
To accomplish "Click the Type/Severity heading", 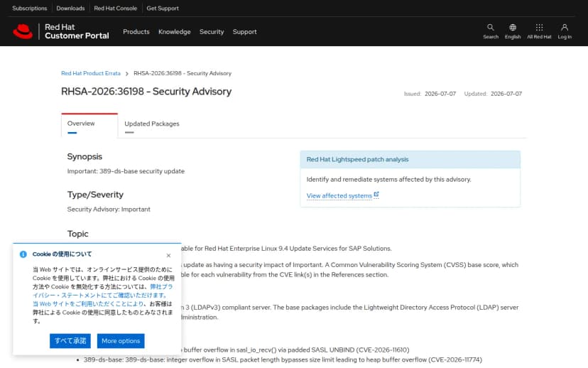I will (x=95, y=195).
